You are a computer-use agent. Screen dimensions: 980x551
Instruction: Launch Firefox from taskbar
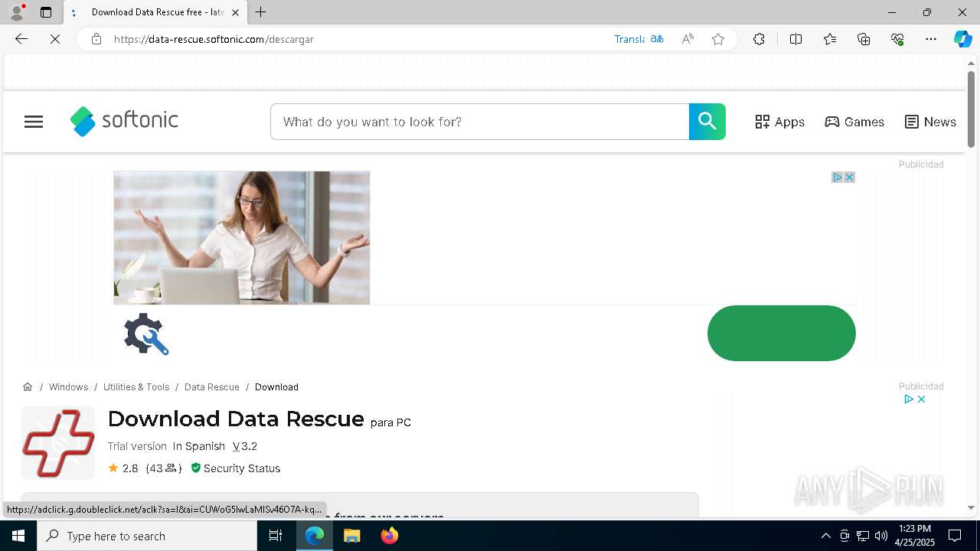(390, 536)
